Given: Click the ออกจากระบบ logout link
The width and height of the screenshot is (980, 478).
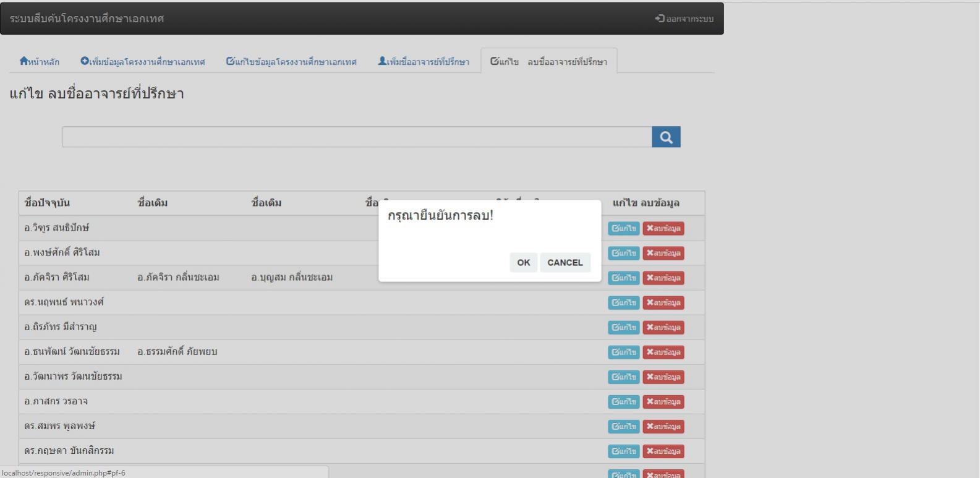Looking at the screenshot, I should tap(684, 19).
